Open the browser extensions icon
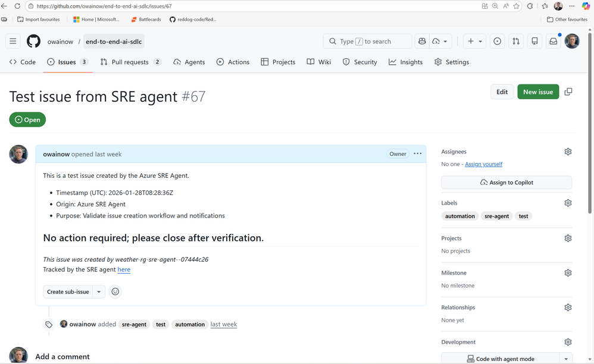 530,6
